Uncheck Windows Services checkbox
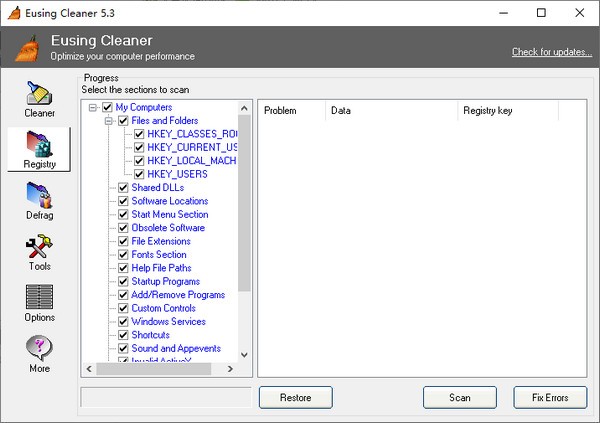 click(123, 322)
